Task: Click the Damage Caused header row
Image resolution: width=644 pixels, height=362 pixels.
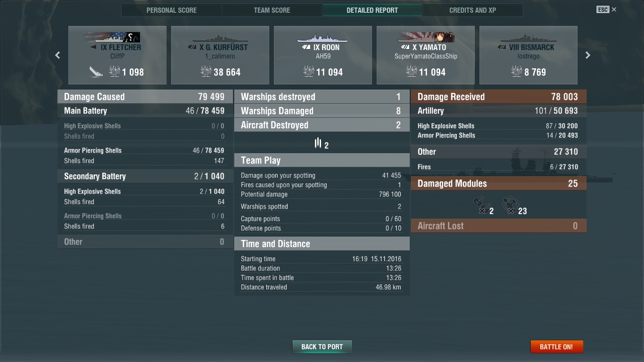Action: [x=144, y=97]
